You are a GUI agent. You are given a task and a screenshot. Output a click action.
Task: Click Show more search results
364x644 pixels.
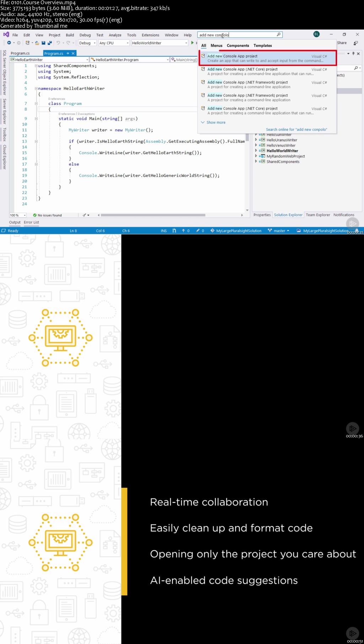(x=213, y=122)
